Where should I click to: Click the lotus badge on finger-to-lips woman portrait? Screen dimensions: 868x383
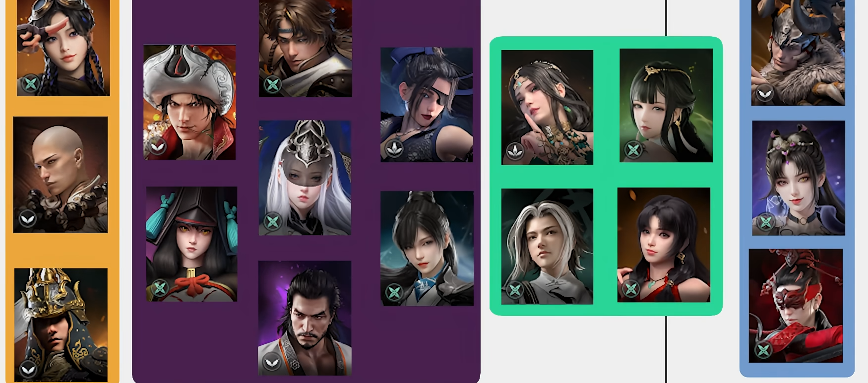point(515,150)
